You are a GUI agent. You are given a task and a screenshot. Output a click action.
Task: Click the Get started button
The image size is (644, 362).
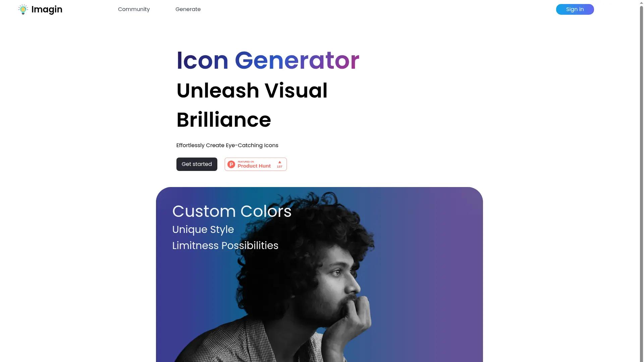click(x=197, y=164)
